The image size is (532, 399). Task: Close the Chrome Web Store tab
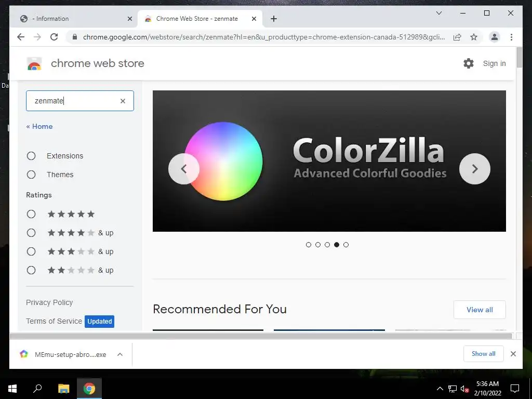254,19
